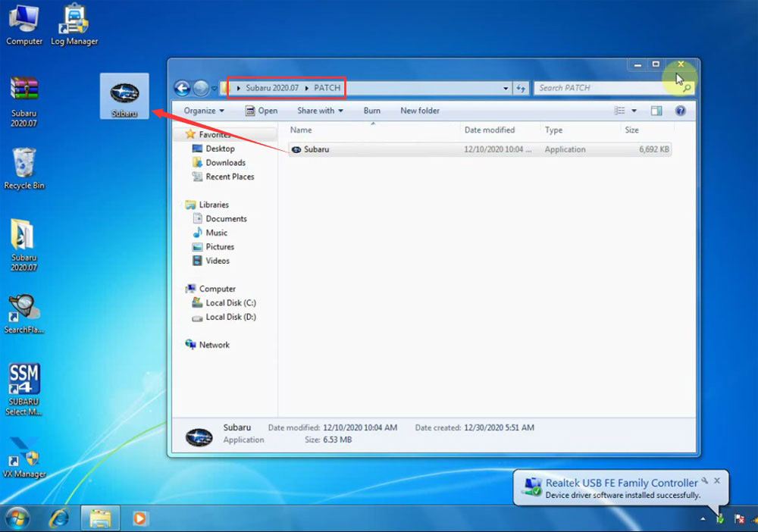Screen dimensions: 758x532
Task: Click the Explorer Forward arrow button
Action: point(201,89)
